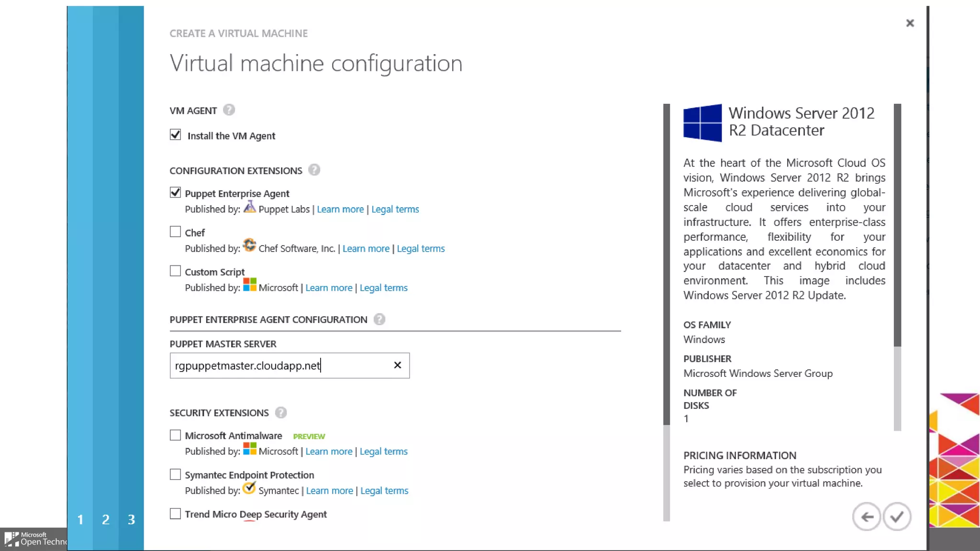Click help icon beside CONFIGURATION EXTENSIONS
Screen dimensions: 980x551
pyautogui.click(x=314, y=170)
